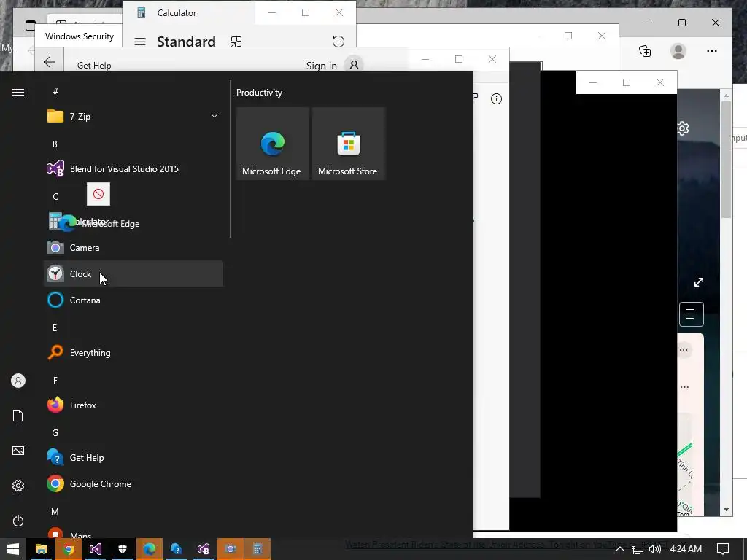Switch to Visual Studio on the taskbar
The width and height of the screenshot is (747, 560).
[x=96, y=549]
